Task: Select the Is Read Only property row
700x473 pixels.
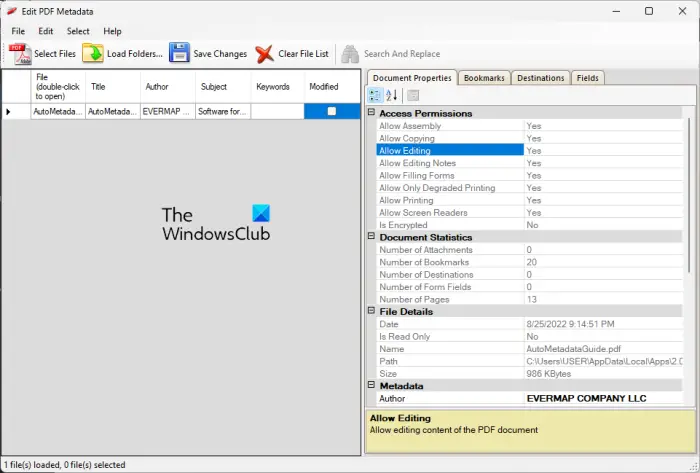Action: pos(529,336)
